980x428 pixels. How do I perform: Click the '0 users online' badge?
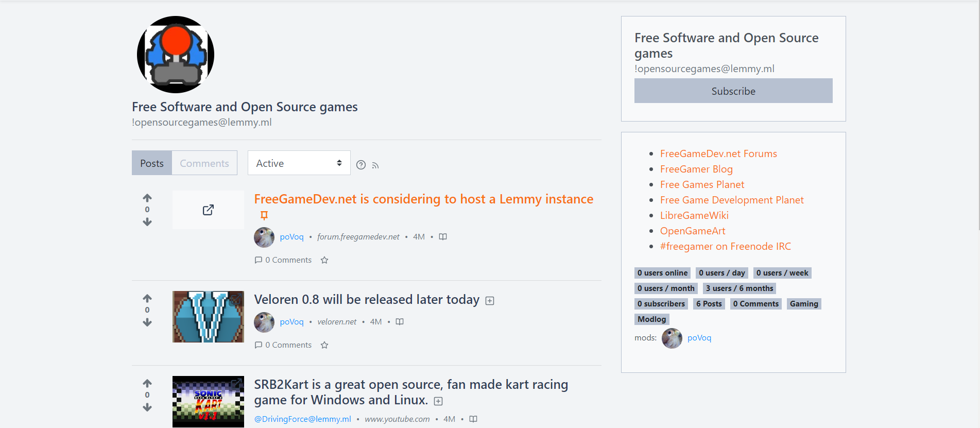click(x=662, y=273)
